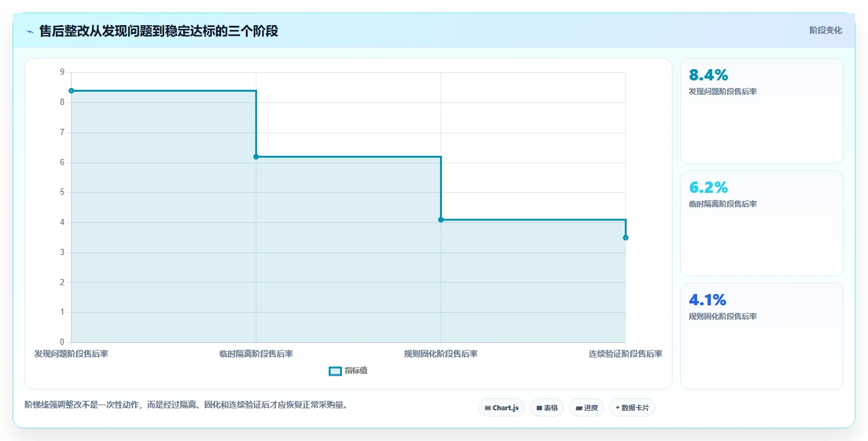Image resolution: width=868 pixels, height=441 pixels.
Task: Click x-axis label 连续验证阶段售后率
Action: point(625,354)
